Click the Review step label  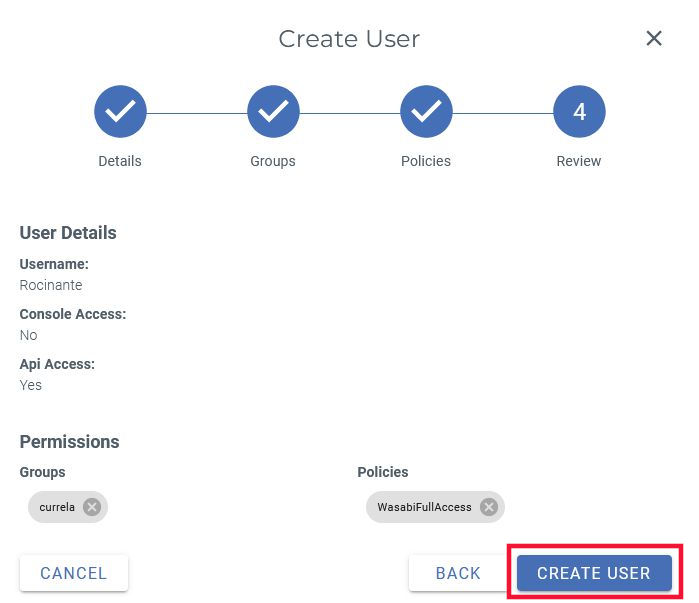[579, 161]
